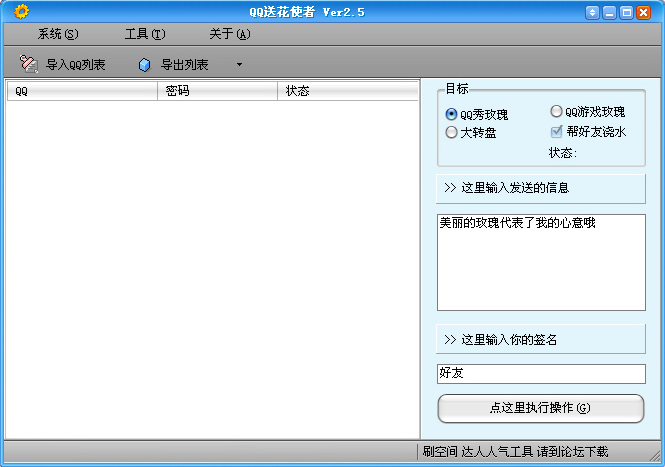The height and width of the screenshot is (467, 665).
Task: Open the 系统(S) menu
Action: [x=58, y=34]
